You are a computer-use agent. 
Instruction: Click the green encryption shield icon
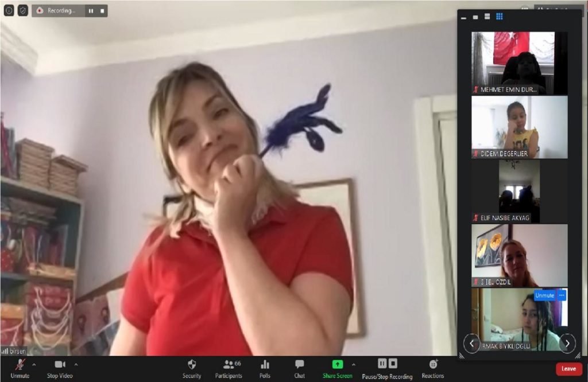[23, 10]
